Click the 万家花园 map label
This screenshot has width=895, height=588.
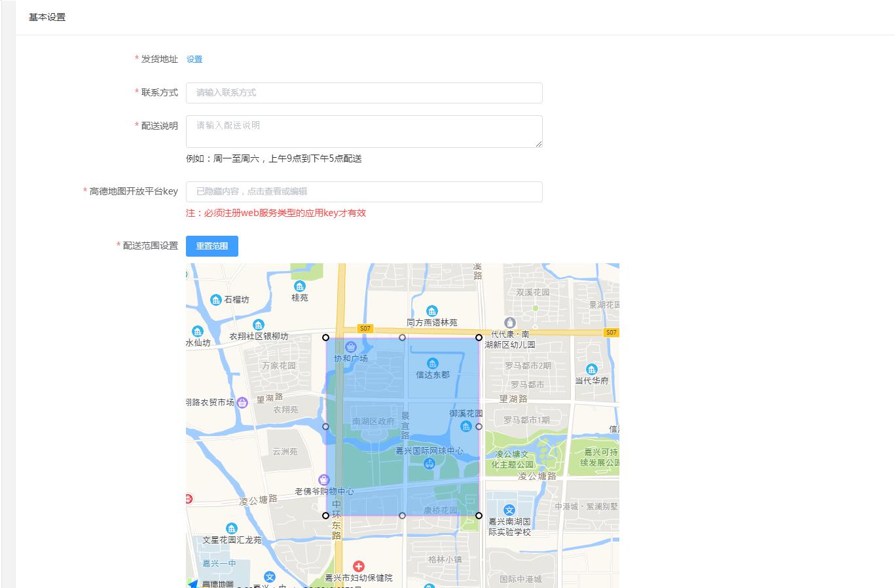point(279,366)
